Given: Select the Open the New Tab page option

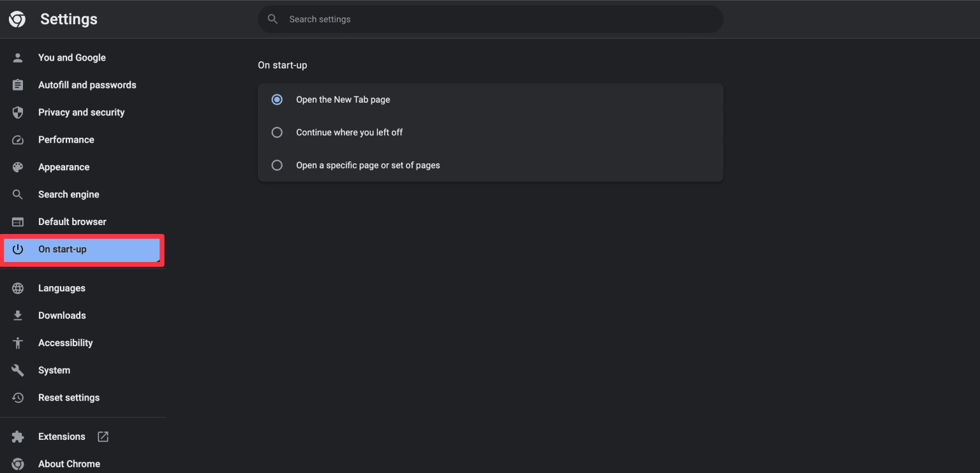Looking at the screenshot, I should pyautogui.click(x=277, y=99).
